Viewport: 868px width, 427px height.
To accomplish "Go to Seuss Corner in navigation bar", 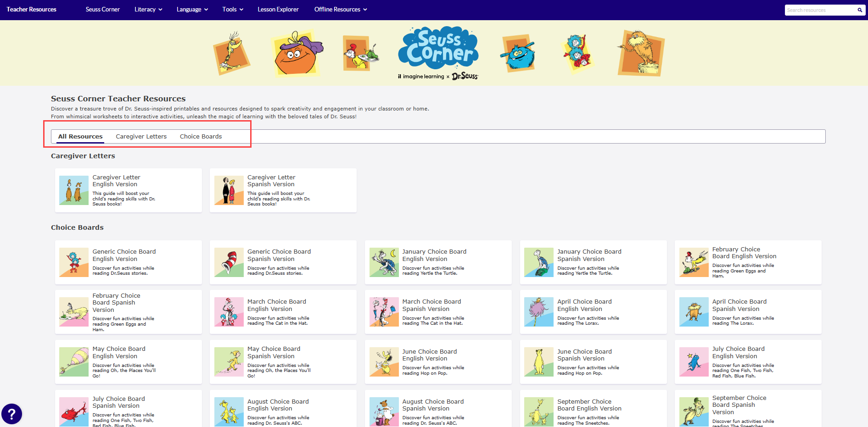I will point(102,10).
